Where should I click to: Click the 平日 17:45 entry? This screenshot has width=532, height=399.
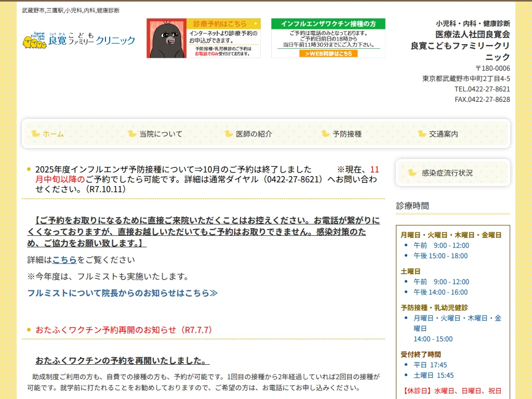(x=430, y=365)
